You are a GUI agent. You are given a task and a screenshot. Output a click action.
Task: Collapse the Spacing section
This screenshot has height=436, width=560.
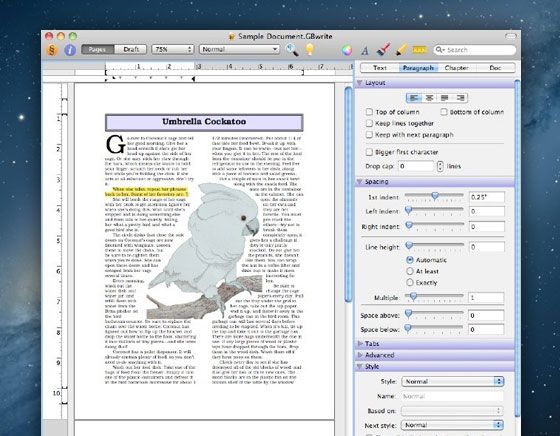(x=360, y=182)
